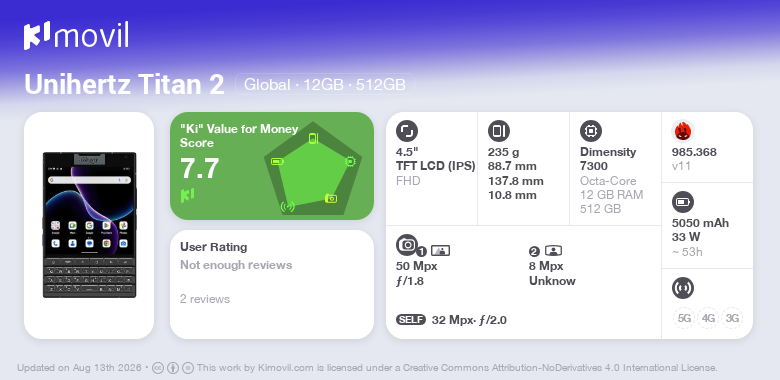Click the SELF selfie camera badge
Image resolution: width=780 pixels, height=380 pixels.
click(411, 320)
